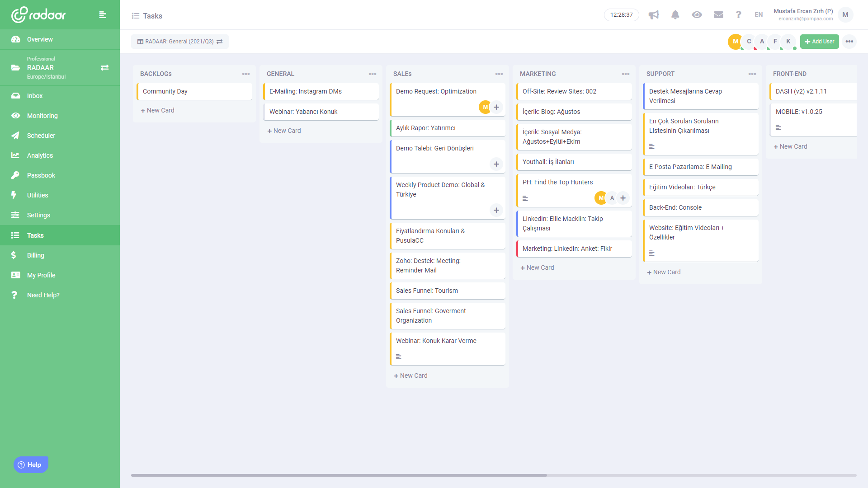
Task: Go to Scheduler in the sidebar
Action: pos(41,136)
